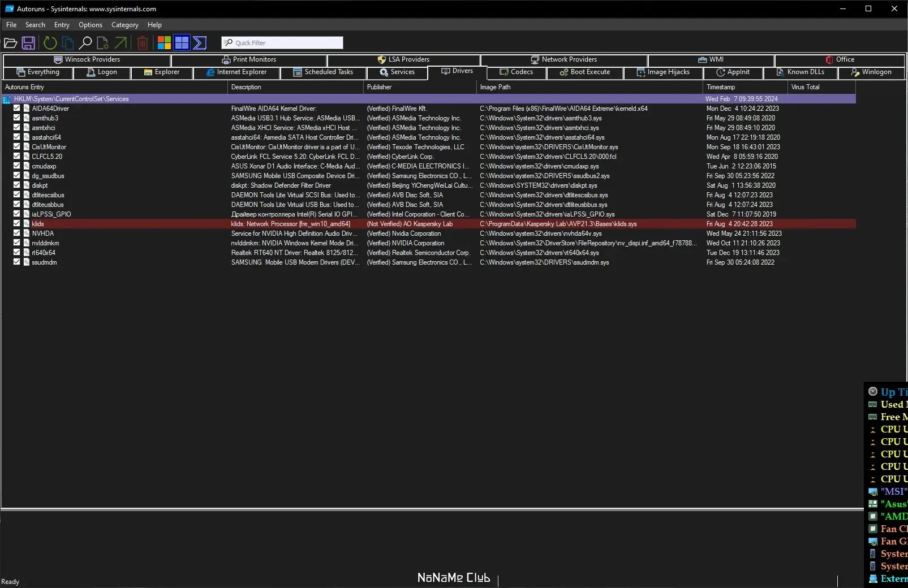
Task: Sort by the Autoruns Entry column header
Action: coord(115,87)
